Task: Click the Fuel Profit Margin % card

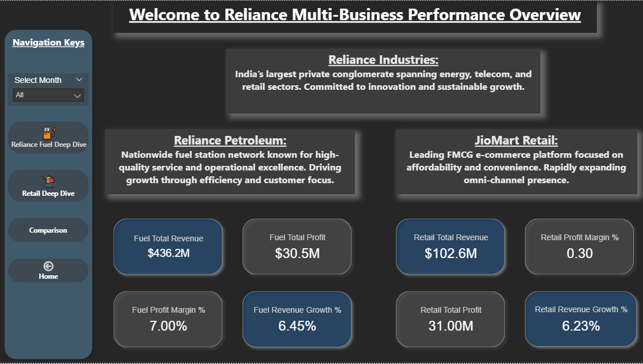Action: pyautogui.click(x=168, y=319)
